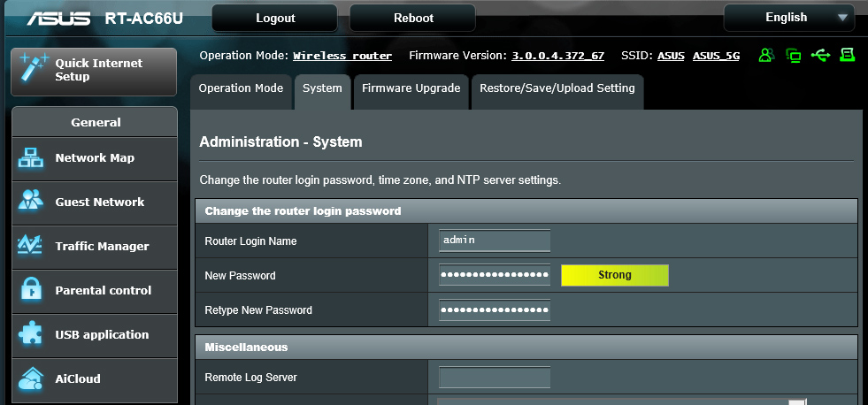
Task: Click the green USB status icon
Action: click(x=820, y=56)
